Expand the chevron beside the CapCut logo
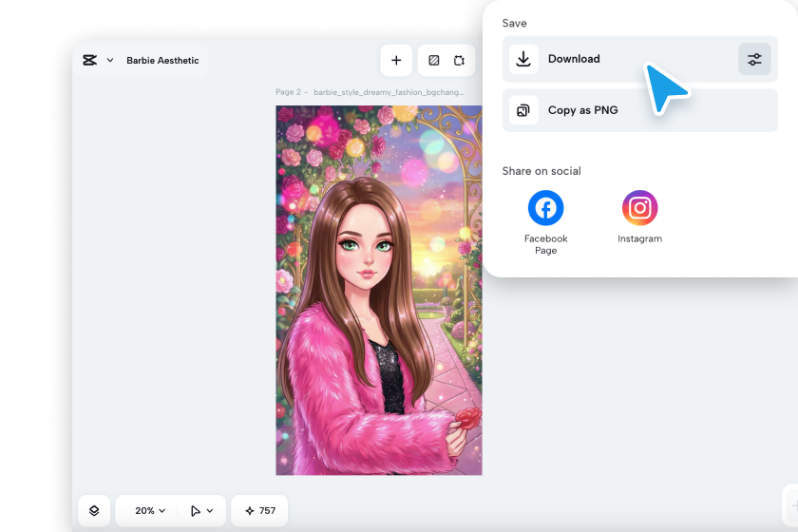The width and height of the screenshot is (798, 532). pyautogui.click(x=110, y=60)
